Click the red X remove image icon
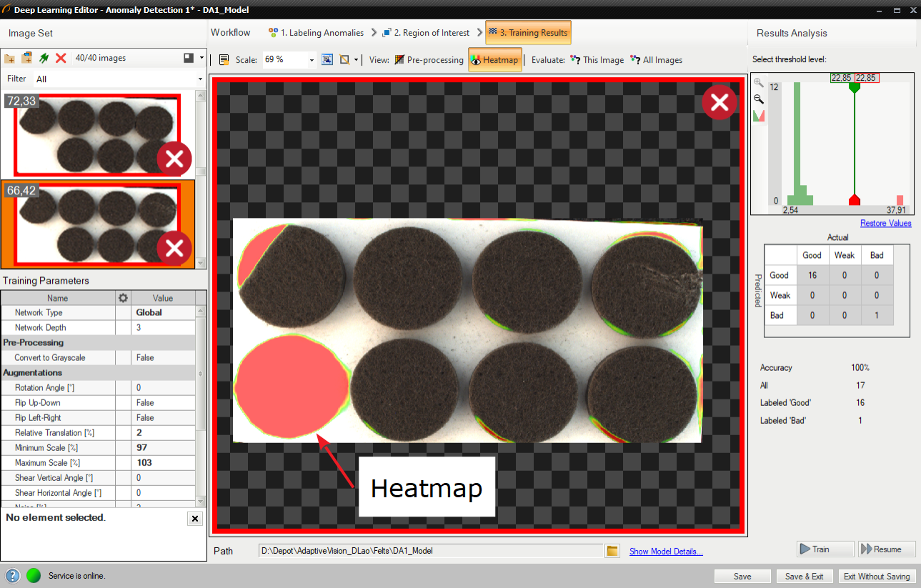921x588 pixels. tap(61, 58)
